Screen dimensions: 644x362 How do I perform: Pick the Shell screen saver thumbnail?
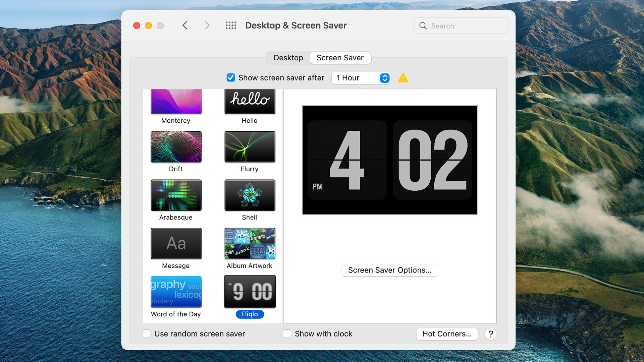(250, 195)
